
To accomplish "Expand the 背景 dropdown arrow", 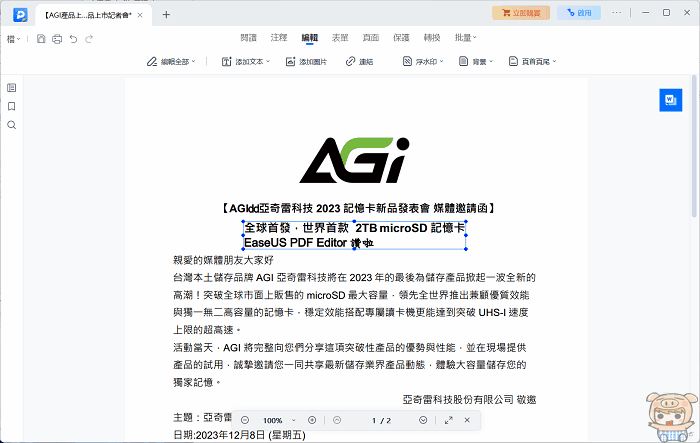I will point(491,62).
